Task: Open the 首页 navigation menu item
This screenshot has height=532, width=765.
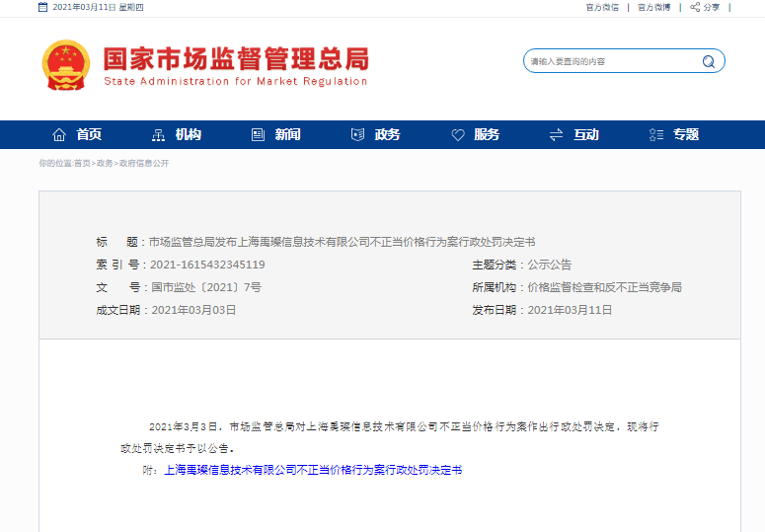Action: pos(89,134)
